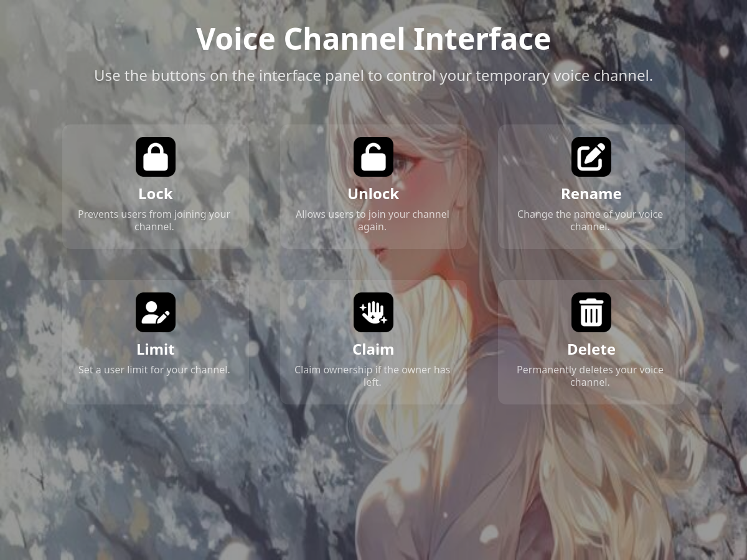The image size is (747, 560).
Task: Select the "Claim" card title
Action: pos(374,350)
